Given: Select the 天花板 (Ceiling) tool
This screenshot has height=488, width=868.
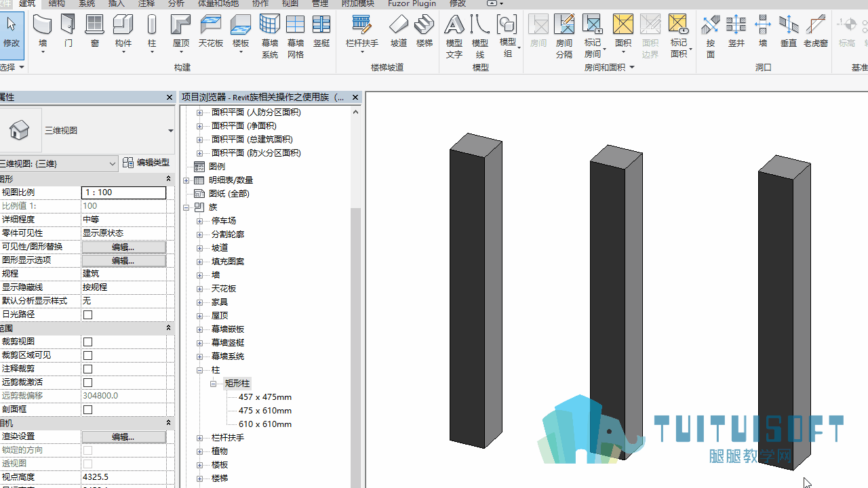Looking at the screenshot, I should point(211,32).
